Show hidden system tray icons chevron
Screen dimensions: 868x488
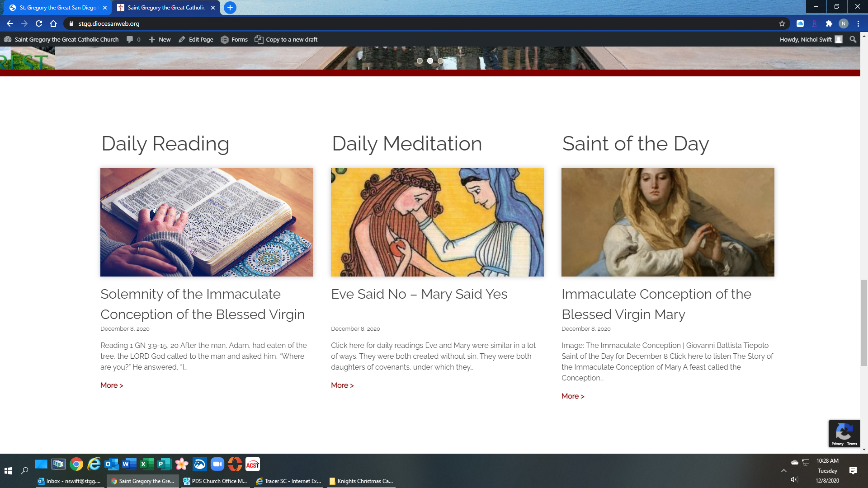click(x=784, y=471)
